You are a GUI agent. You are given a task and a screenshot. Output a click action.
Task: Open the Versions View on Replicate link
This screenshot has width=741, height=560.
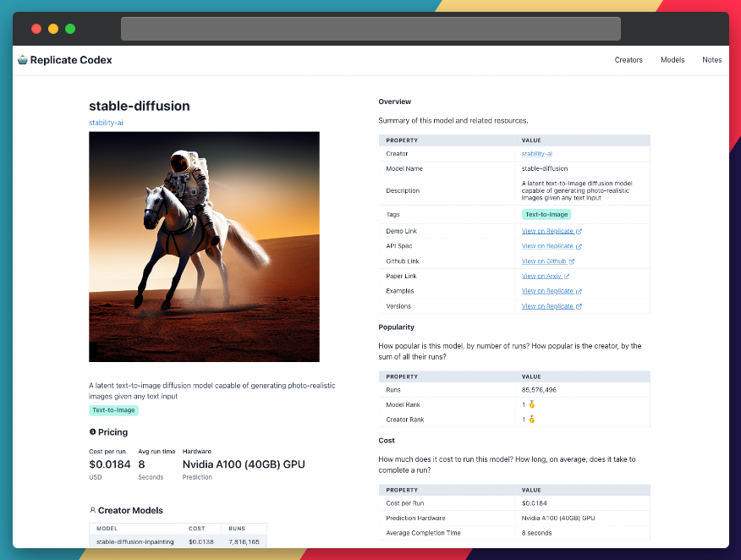pyautogui.click(x=547, y=306)
